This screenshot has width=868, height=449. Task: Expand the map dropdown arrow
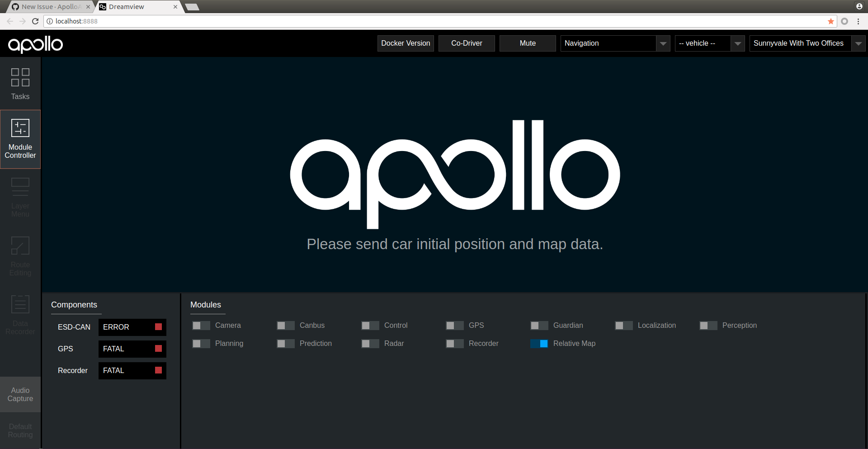859,43
